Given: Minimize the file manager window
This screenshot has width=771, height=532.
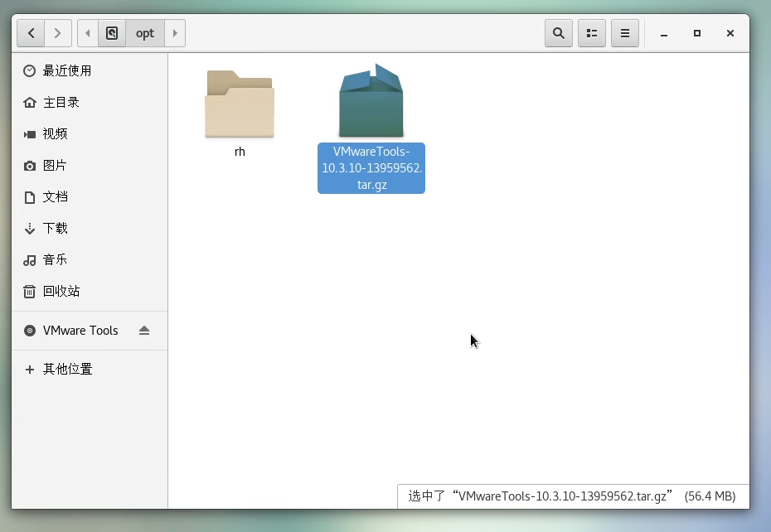Looking at the screenshot, I should point(664,33).
